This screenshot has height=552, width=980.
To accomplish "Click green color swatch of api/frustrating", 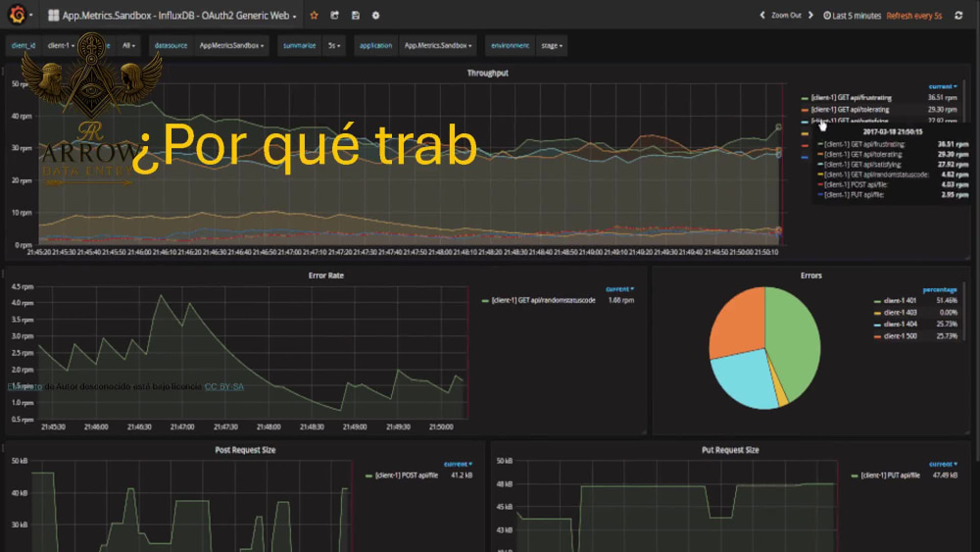I will pyautogui.click(x=805, y=98).
